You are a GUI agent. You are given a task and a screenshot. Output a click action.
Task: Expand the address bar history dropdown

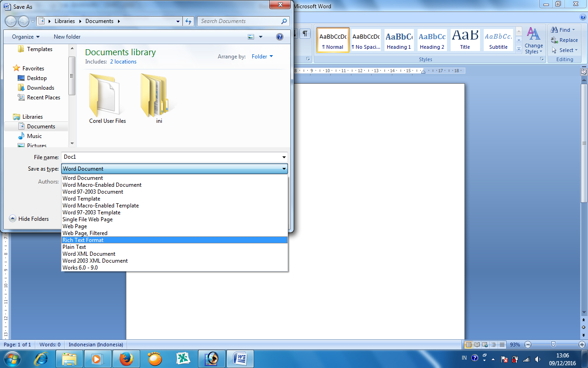pyautogui.click(x=178, y=21)
